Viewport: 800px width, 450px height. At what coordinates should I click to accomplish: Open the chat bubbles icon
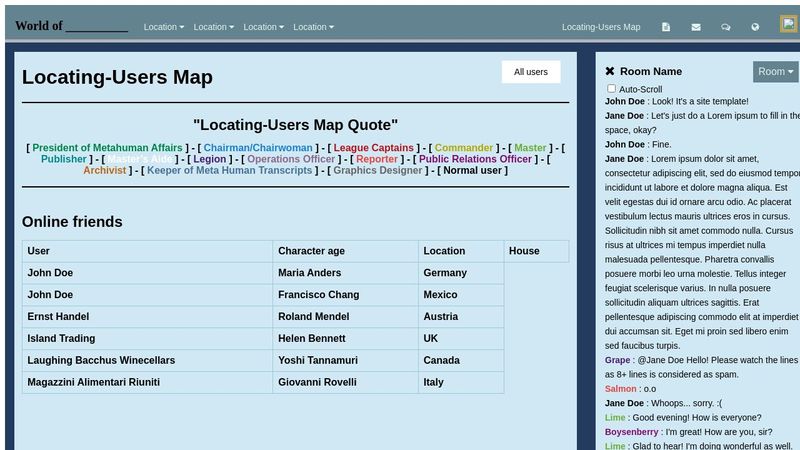[726, 27]
